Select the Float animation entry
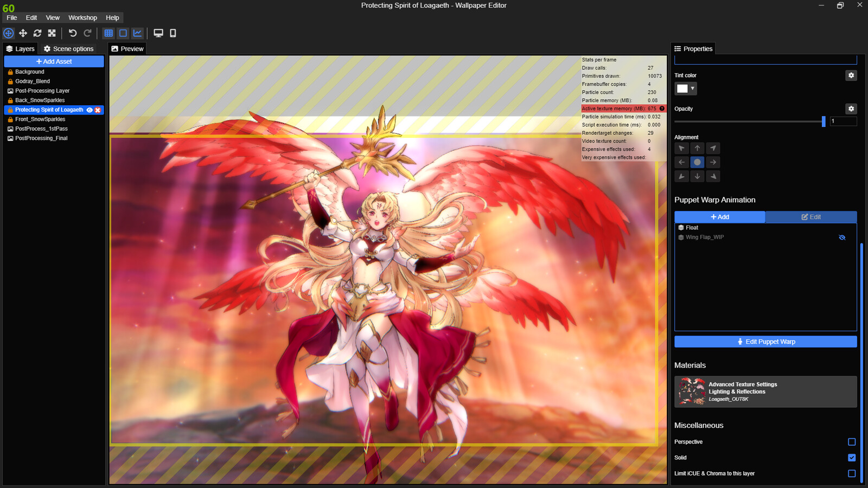Viewport: 868px width, 488px height. (x=765, y=228)
